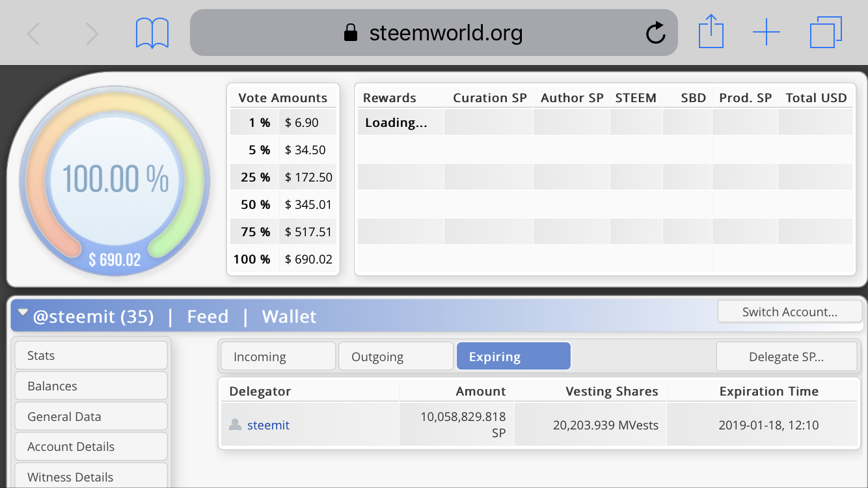Tap the share icon
This screenshot has height=488, width=868.
point(711,32)
